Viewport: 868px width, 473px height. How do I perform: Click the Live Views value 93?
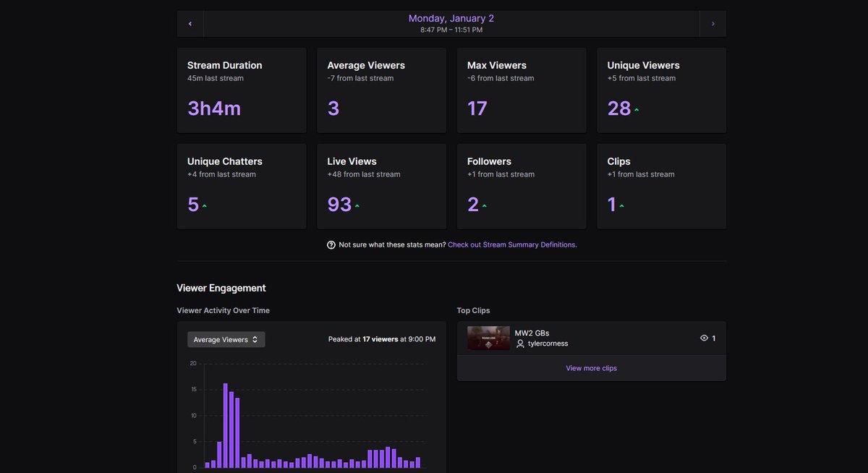tap(339, 205)
